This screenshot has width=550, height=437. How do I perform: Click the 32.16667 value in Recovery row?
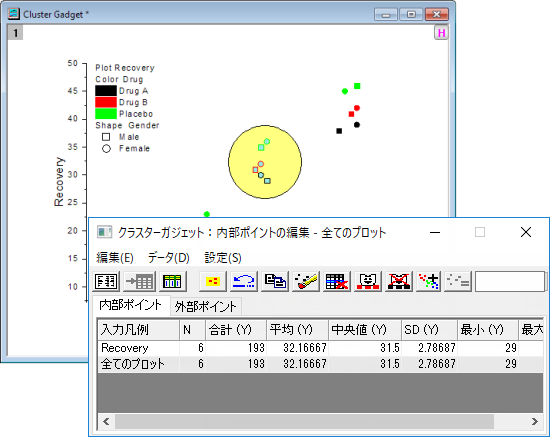[305, 348]
